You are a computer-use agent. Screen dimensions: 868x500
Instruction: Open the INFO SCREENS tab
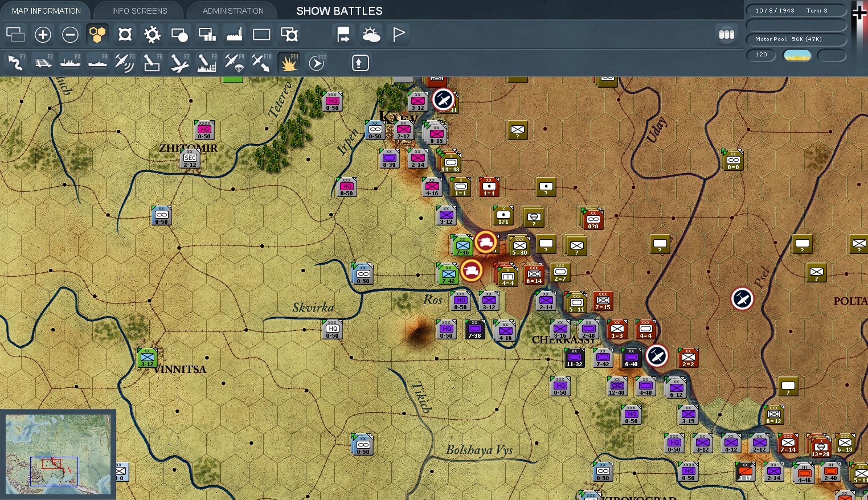pyautogui.click(x=140, y=11)
